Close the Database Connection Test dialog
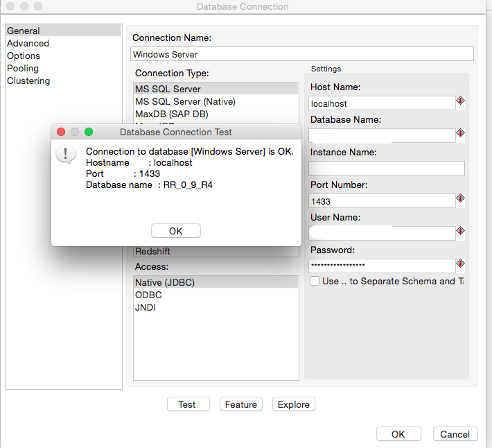This screenshot has height=448, width=492. (x=61, y=132)
